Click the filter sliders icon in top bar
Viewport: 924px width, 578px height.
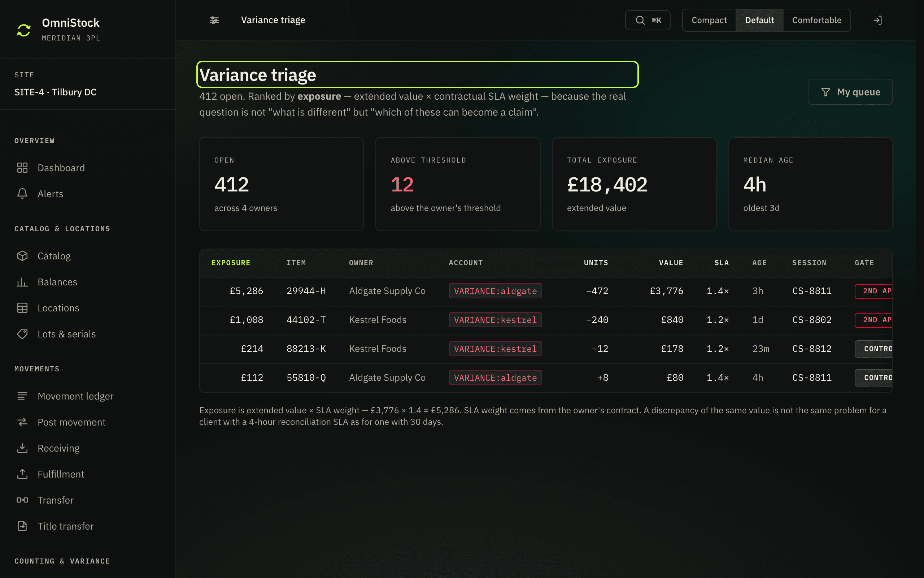point(215,20)
